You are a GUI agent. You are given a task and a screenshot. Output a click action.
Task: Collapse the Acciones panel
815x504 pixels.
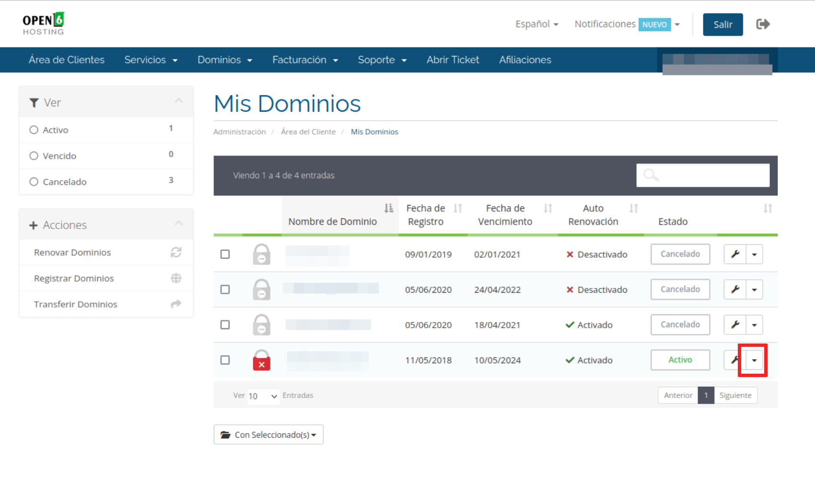coord(179,223)
